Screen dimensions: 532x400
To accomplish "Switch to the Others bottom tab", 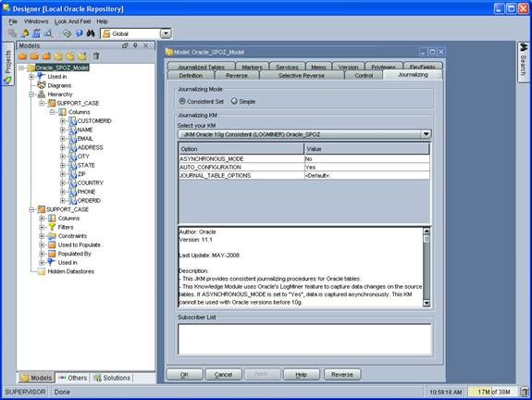I will 72,378.
